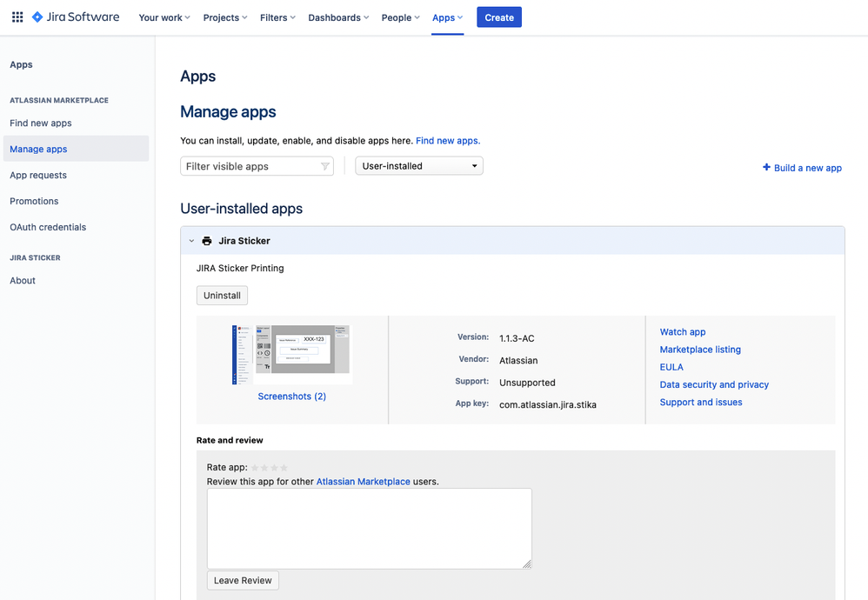Click the plus icon beside Build a new app
The width and height of the screenshot is (868, 600).
pos(766,167)
